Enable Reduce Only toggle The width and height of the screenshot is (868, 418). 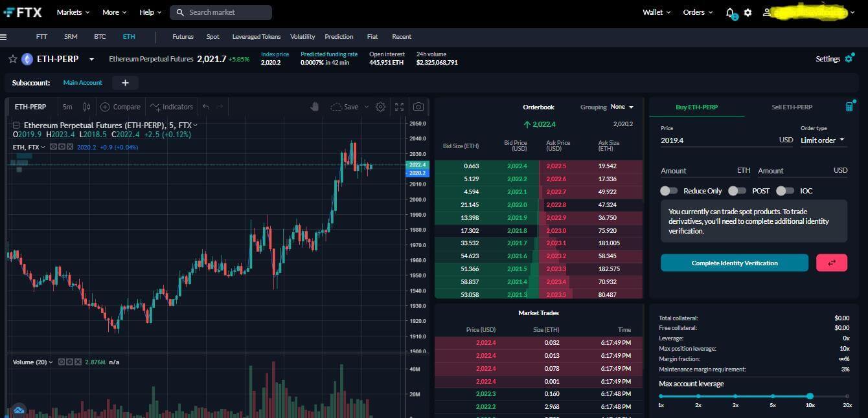669,191
